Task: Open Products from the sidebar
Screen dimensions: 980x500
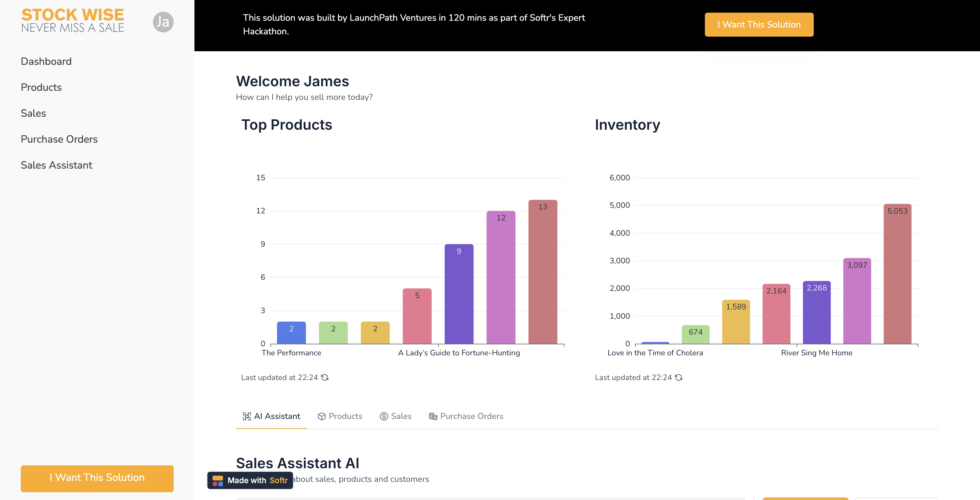Action: point(41,87)
